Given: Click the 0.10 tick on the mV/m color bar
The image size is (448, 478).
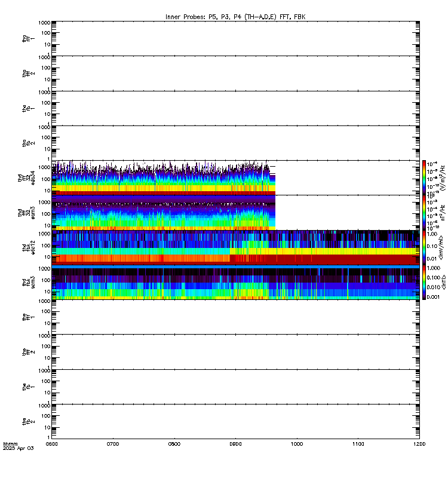Looking at the screenshot, I should pyautogui.click(x=432, y=246).
